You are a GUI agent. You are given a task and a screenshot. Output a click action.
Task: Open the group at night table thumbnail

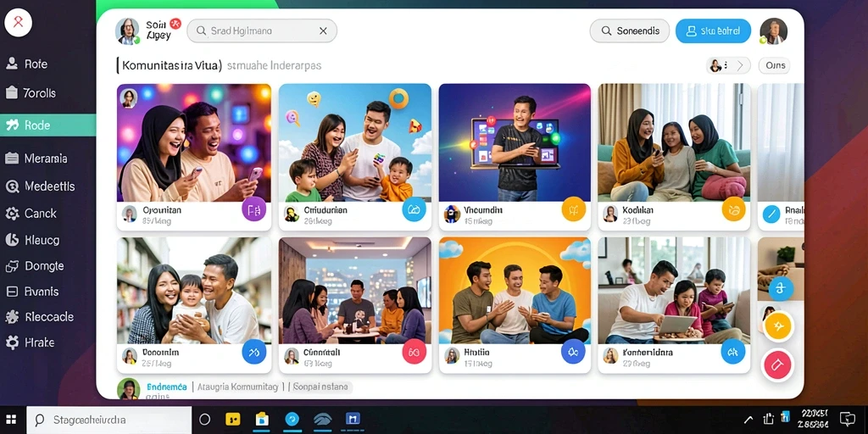pyautogui.click(x=355, y=291)
